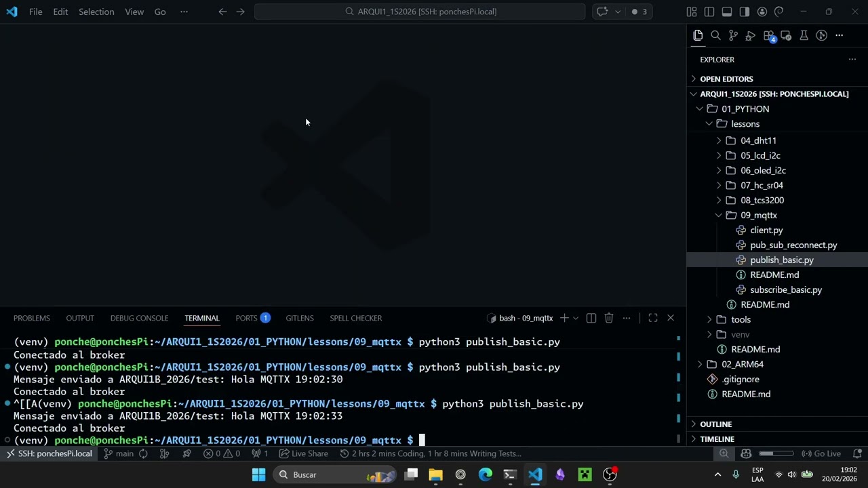The width and height of the screenshot is (868, 488).
Task: Open the Remote Explorer view icon
Action: click(786, 35)
